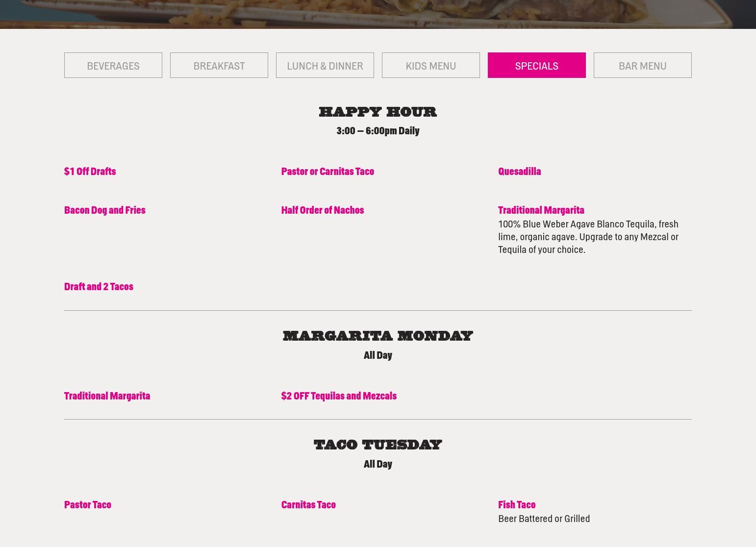Select the Carnitas Taco item

[x=308, y=504]
